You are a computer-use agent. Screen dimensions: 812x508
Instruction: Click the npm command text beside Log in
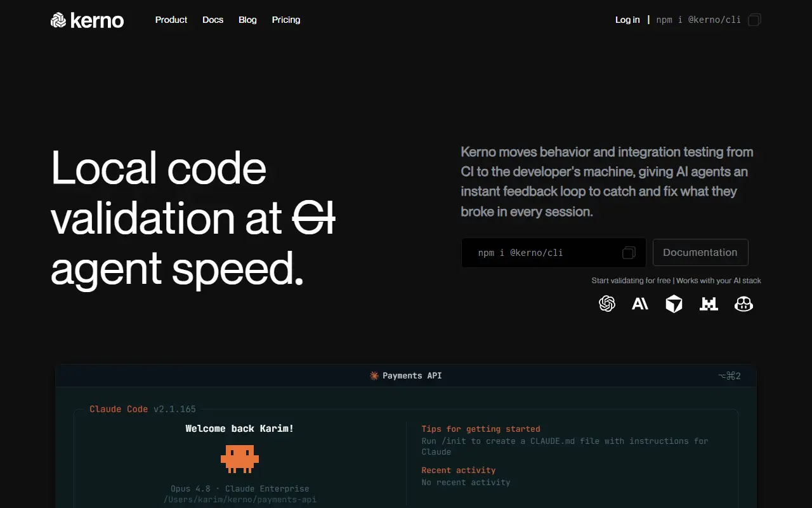(698, 20)
